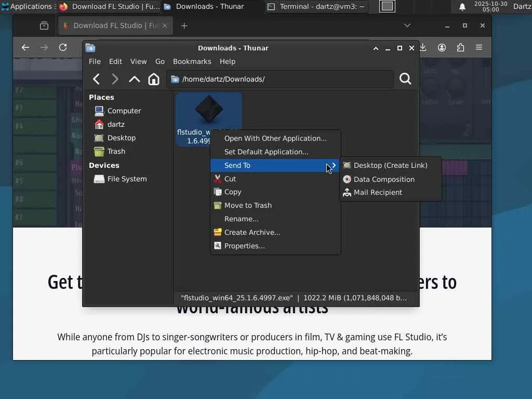The image size is (532, 399).
Task: Click Thunar title bar folder icon
Action: (x=90, y=48)
